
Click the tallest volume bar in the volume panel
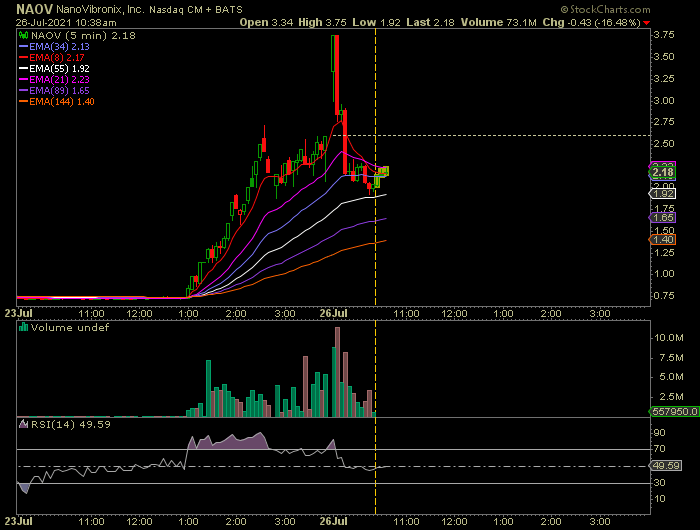click(338, 372)
